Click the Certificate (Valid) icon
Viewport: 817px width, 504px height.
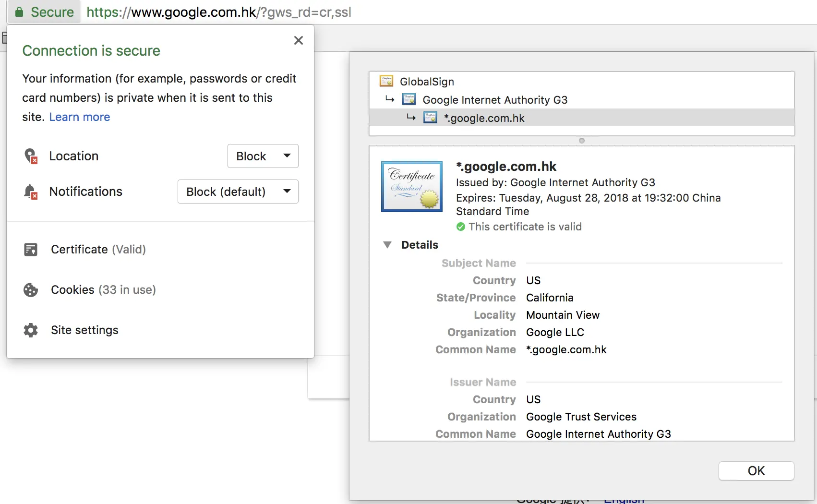[31, 250]
